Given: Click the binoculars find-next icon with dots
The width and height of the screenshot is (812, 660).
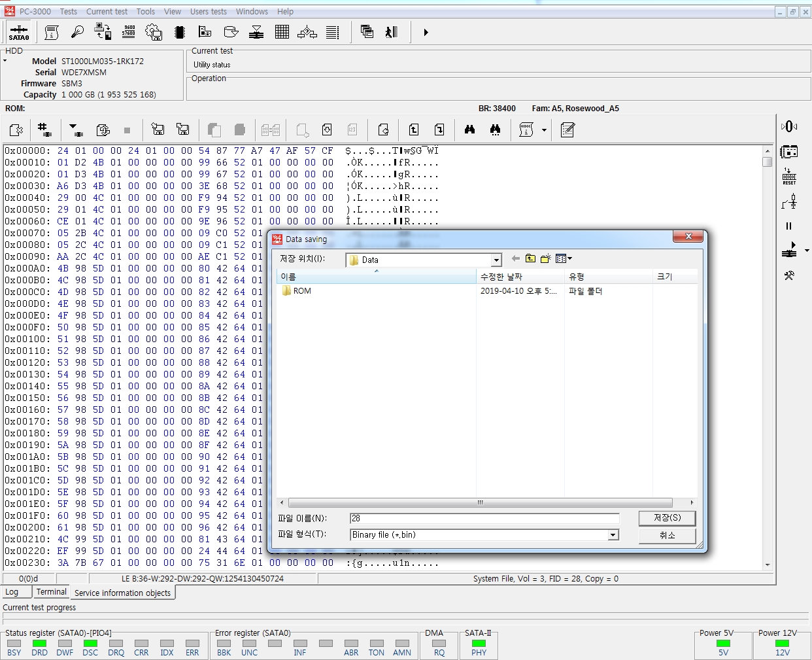Looking at the screenshot, I should [x=495, y=130].
